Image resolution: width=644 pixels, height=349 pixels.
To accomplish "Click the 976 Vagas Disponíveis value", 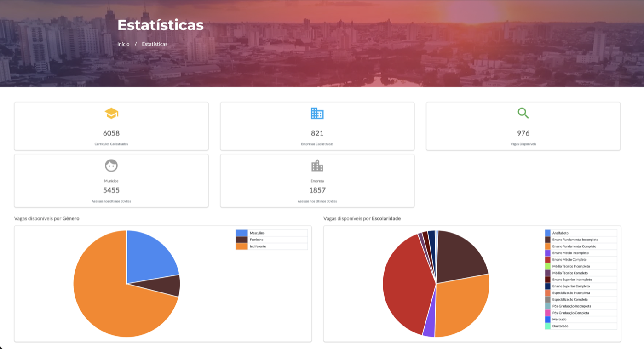I will pyautogui.click(x=523, y=133).
